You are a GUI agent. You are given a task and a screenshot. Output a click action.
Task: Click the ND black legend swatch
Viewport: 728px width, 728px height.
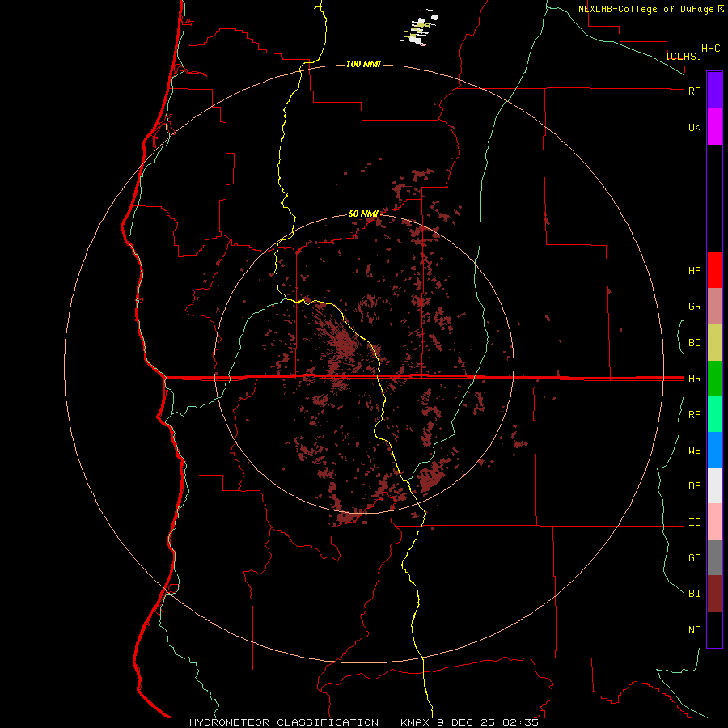(714, 629)
